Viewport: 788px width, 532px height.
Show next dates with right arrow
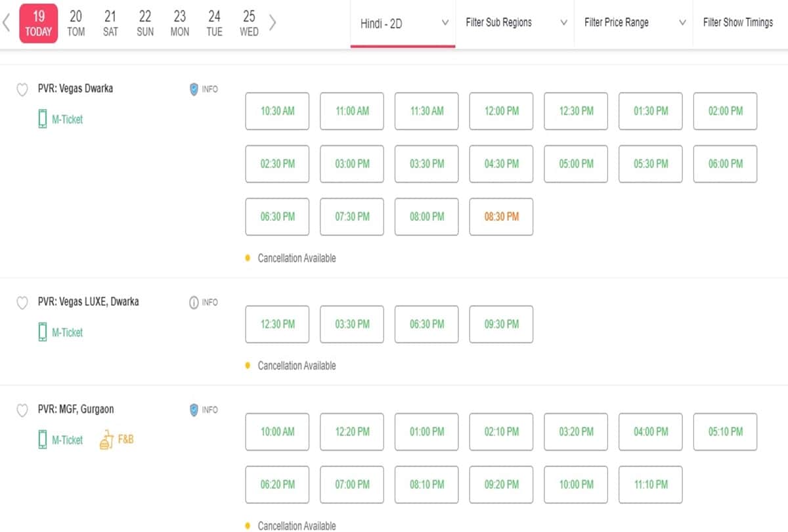pyautogui.click(x=273, y=23)
